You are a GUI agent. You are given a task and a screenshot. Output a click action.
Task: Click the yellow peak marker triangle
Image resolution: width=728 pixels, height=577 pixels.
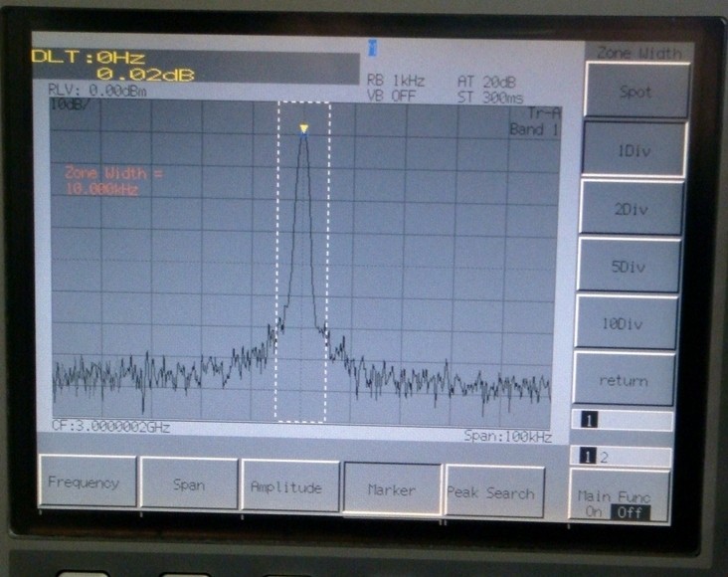(303, 128)
